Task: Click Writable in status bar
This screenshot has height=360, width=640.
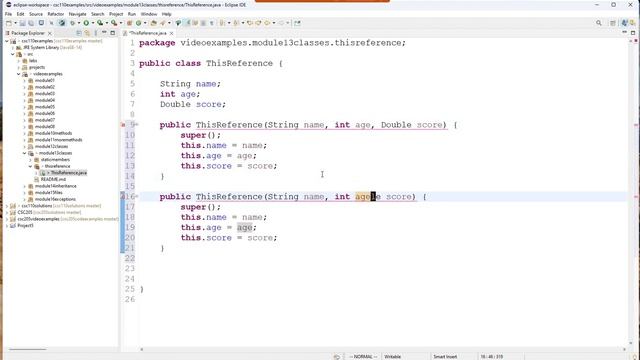Action: pyautogui.click(x=393, y=356)
